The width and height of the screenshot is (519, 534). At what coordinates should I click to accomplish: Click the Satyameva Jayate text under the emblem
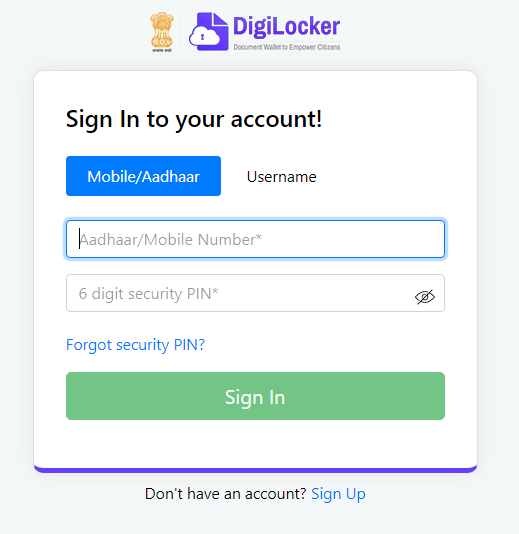[x=162, y=50]
